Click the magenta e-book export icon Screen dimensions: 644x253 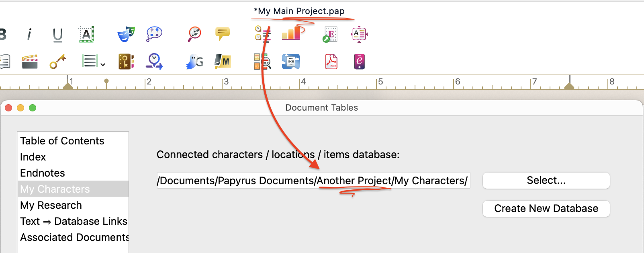tap(359, 62)
